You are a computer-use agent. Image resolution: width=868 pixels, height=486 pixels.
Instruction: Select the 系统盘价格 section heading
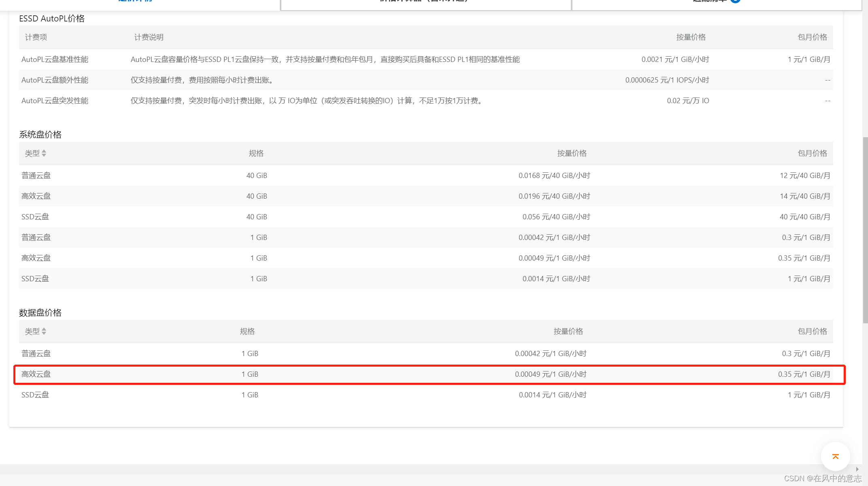[x=40, y=135]
